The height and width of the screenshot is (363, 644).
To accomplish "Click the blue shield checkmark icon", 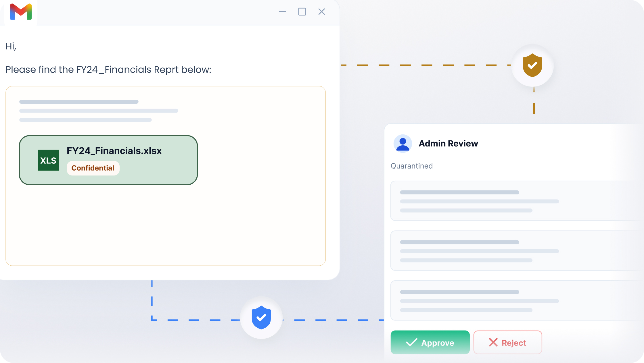I will [x=261, y=318].
